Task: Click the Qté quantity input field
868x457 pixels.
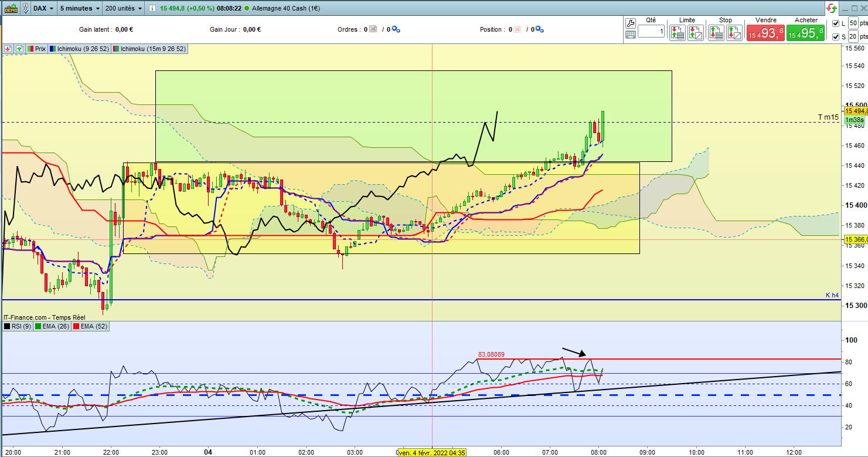Action: pyautogui.click(x=651, y=31)
